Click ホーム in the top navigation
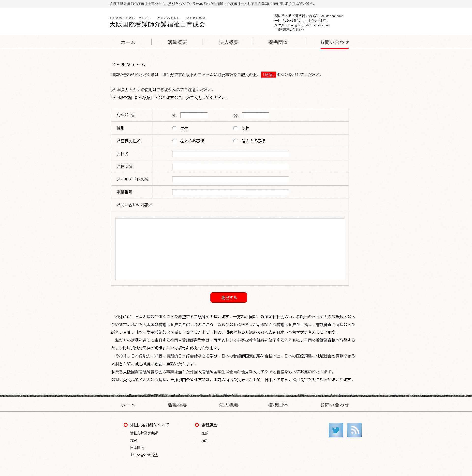The width and height of the screenshot is (472, 476). pos(128,42)
